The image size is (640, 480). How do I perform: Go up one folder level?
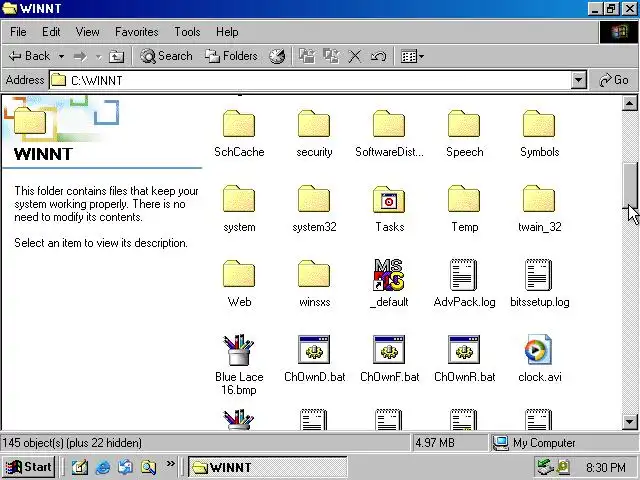[x=116, y=56]
